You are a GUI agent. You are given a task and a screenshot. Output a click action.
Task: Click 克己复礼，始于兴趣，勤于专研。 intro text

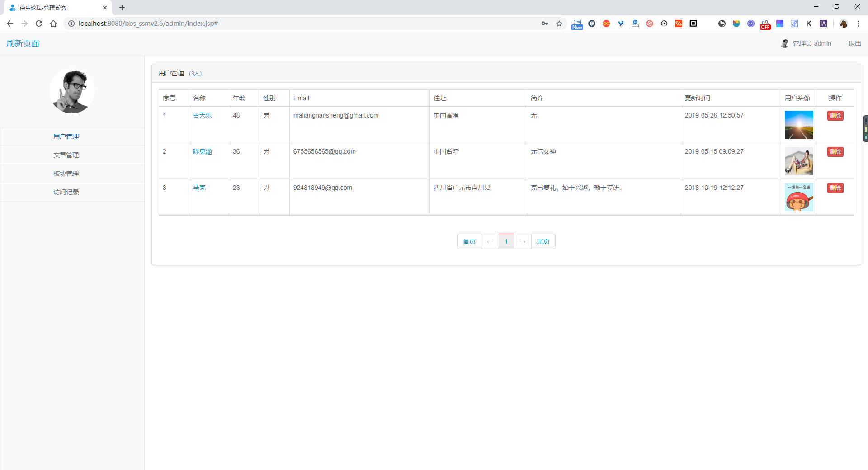click(577, 188)
